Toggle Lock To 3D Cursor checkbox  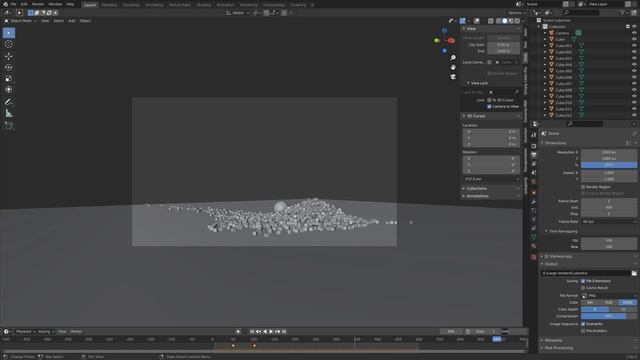(x=489, y=100)
